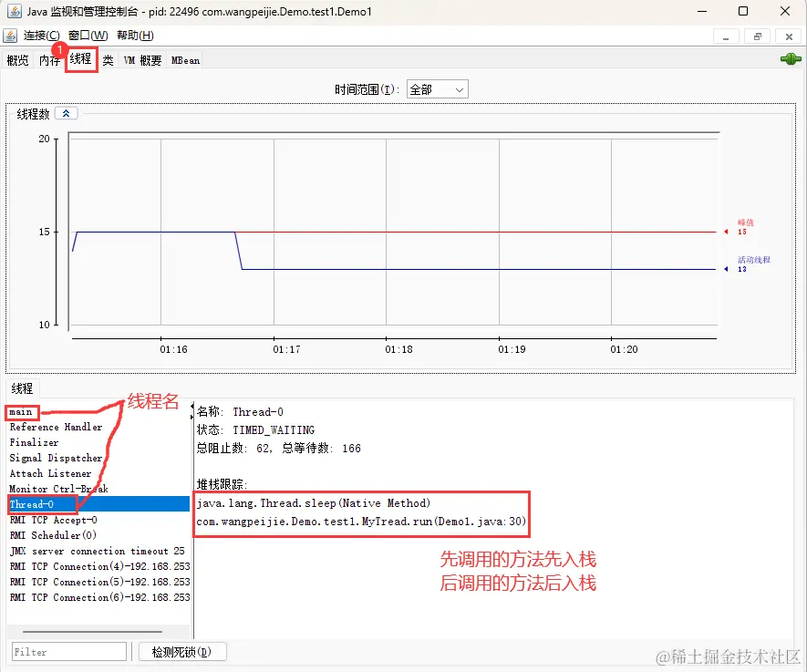807x672 pixels.
Task: Open the 连接(C) menu
Action: coord(41,36)
